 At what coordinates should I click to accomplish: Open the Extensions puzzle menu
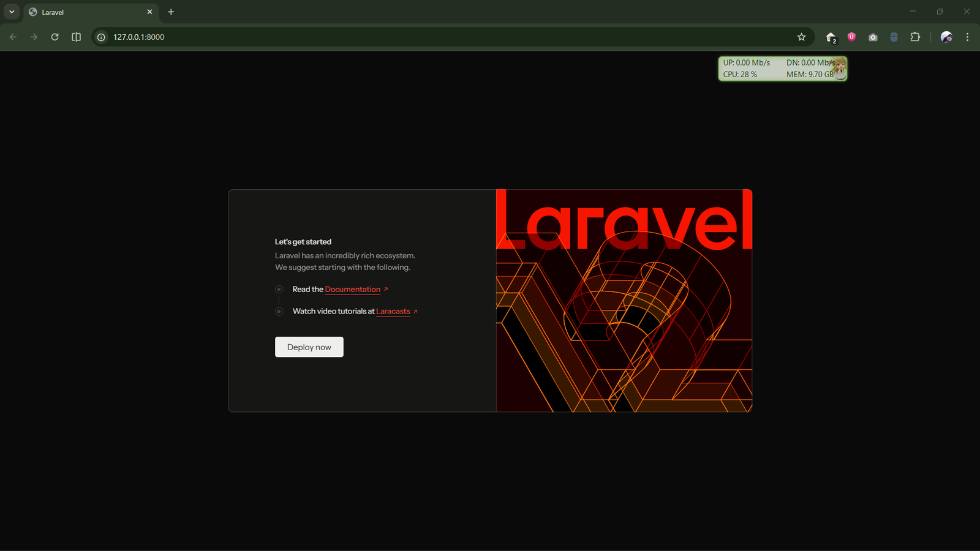click(x=915, y=37)
